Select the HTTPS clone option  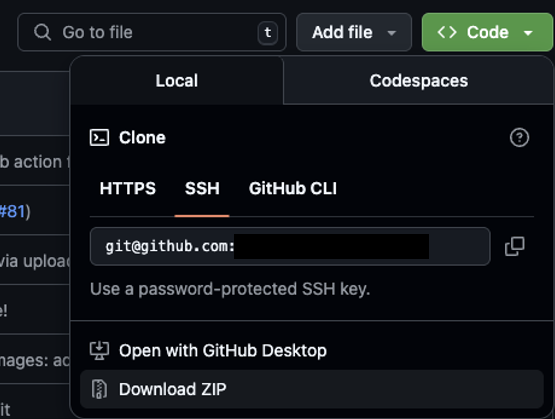[x=128, y=188]
